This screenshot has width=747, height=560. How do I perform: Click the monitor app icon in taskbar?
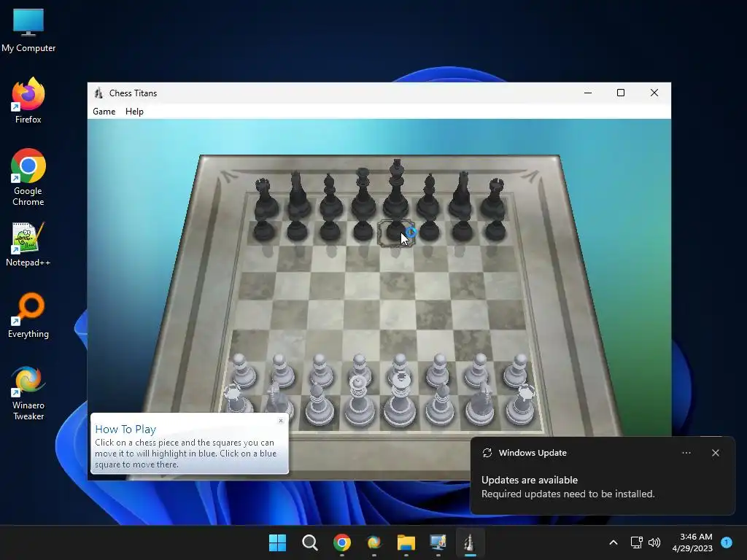(438, 542)
